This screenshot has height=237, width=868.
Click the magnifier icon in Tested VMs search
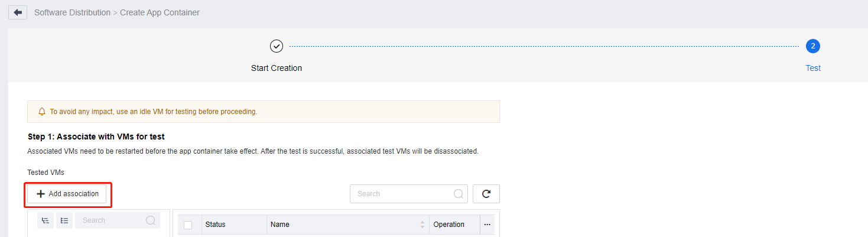click(x=458, y=194)
